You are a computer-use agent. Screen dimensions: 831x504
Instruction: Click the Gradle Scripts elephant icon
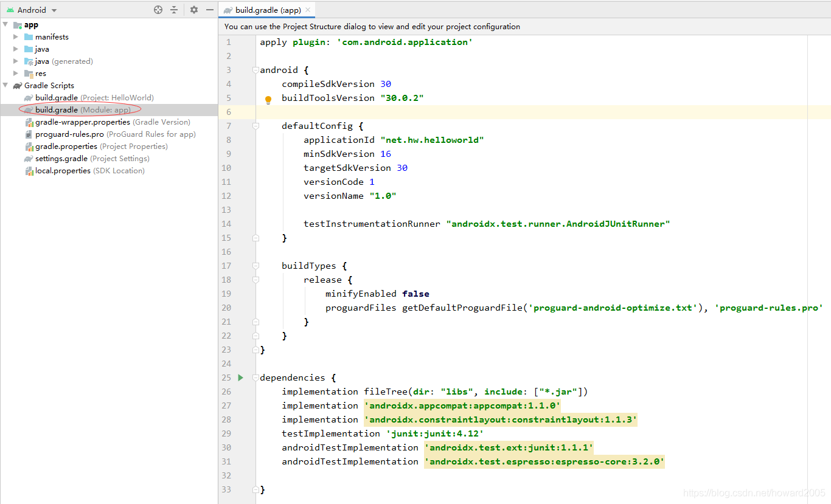coord(18,86)
